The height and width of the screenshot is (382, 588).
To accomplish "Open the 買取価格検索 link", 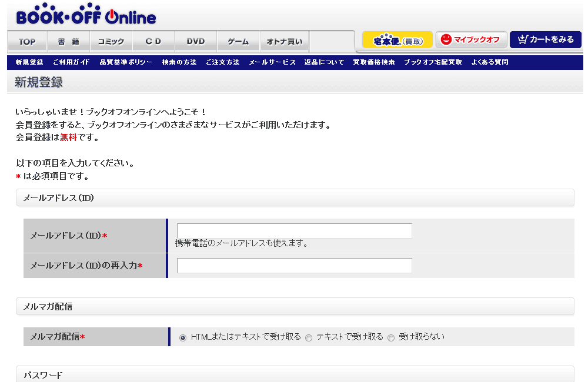I will 374,62.
